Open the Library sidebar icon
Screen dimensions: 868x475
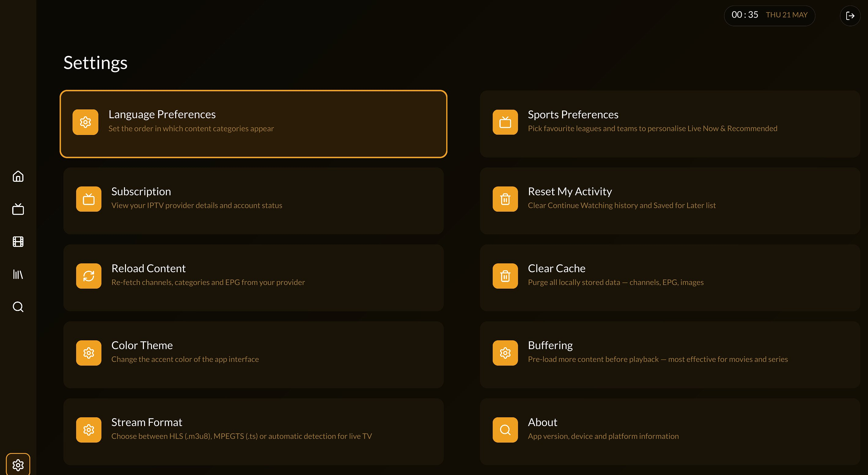pyautogui.click(x=18, y=274)
